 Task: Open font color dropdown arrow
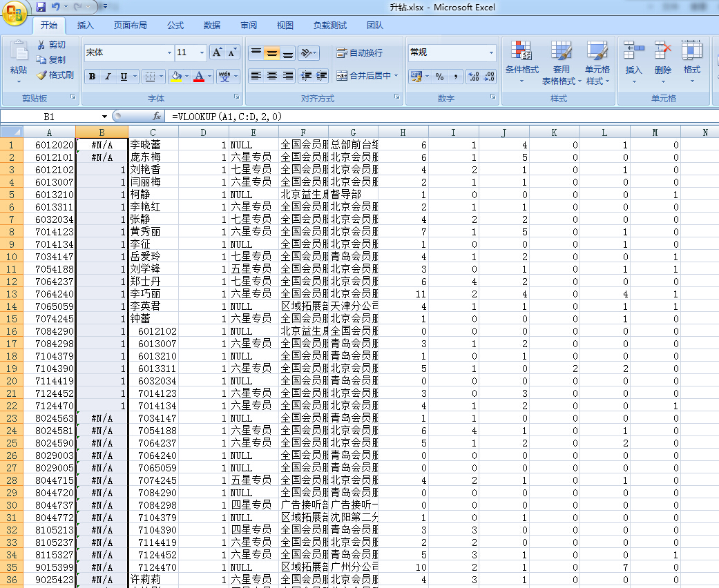tap(209, 77)
